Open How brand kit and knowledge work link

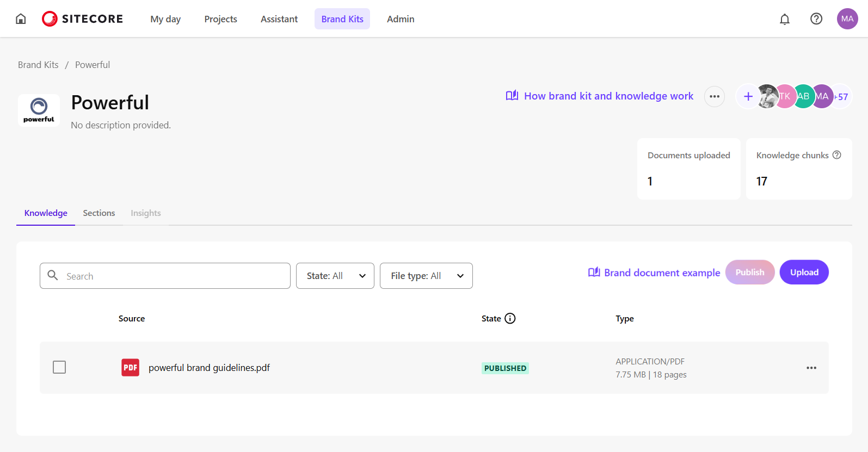(x=600, y=96)
